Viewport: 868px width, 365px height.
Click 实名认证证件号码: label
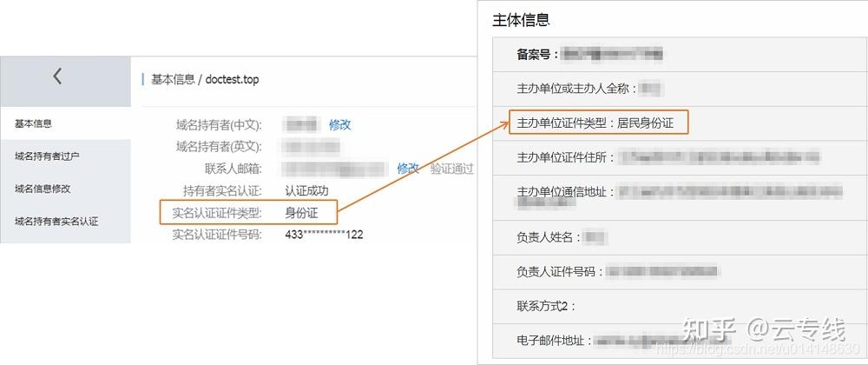coord(217,235)
